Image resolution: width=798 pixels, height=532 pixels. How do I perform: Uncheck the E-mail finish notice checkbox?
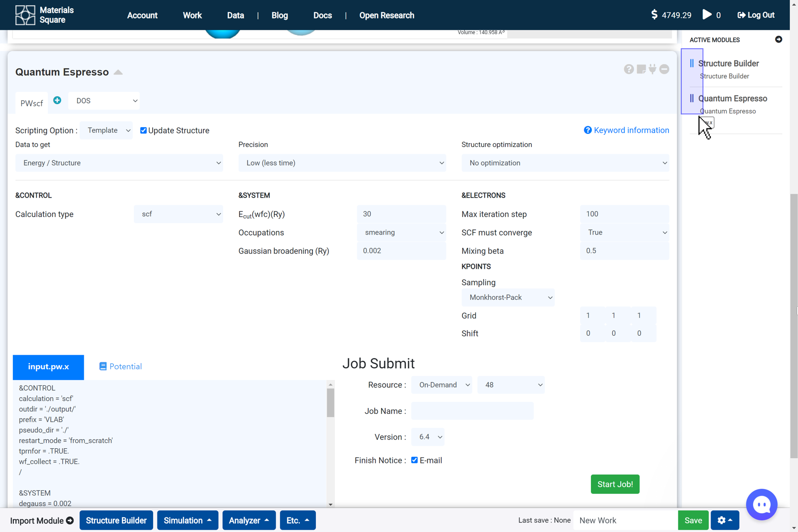414,460
